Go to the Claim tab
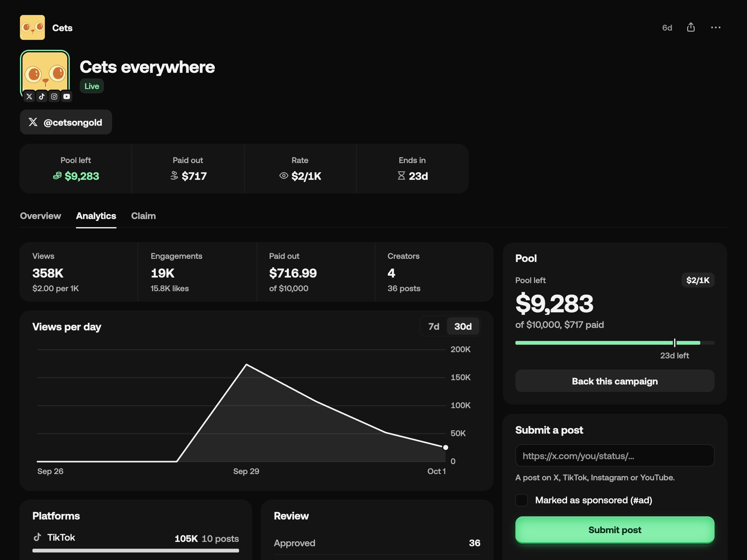This screenshot has width=747, height=560. tap(143, 216)
